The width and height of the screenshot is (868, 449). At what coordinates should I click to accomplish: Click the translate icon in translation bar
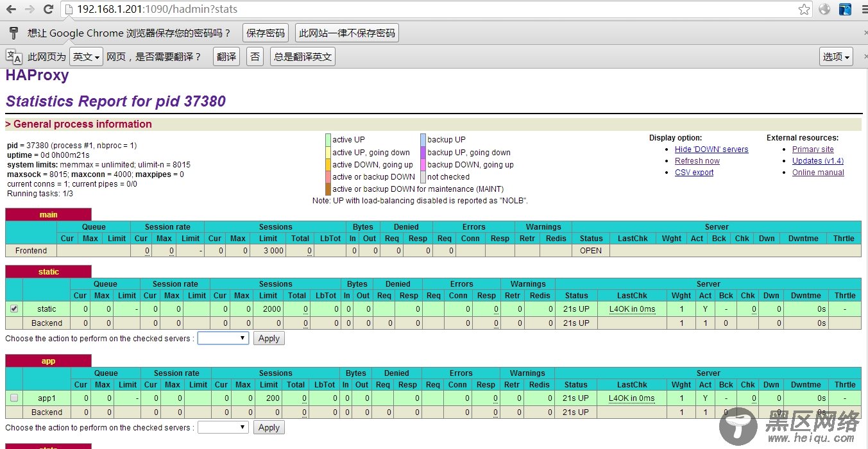(13, 56)
